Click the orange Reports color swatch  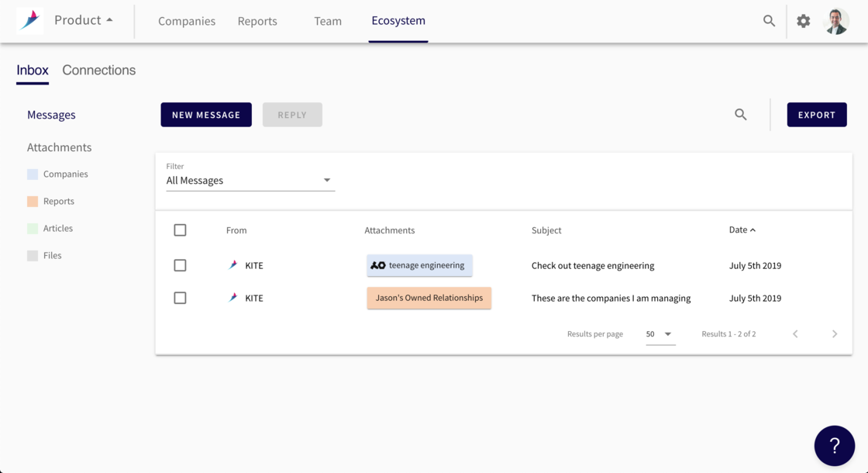point(33,202)
